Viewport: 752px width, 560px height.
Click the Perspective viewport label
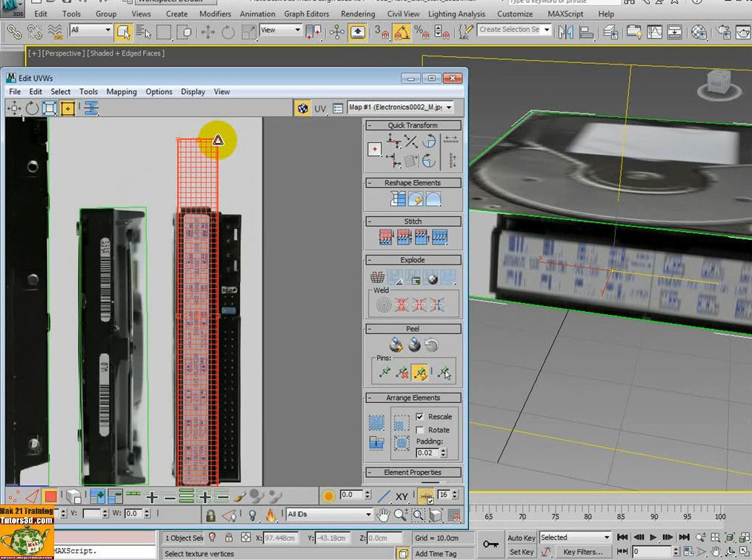click(x=63, y=53)
